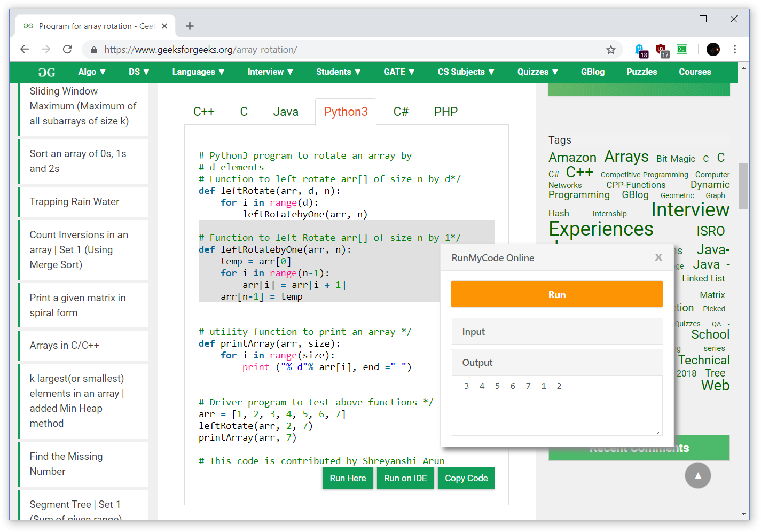
Task: Switch to the C++ code tab
Action: point(204,112)
